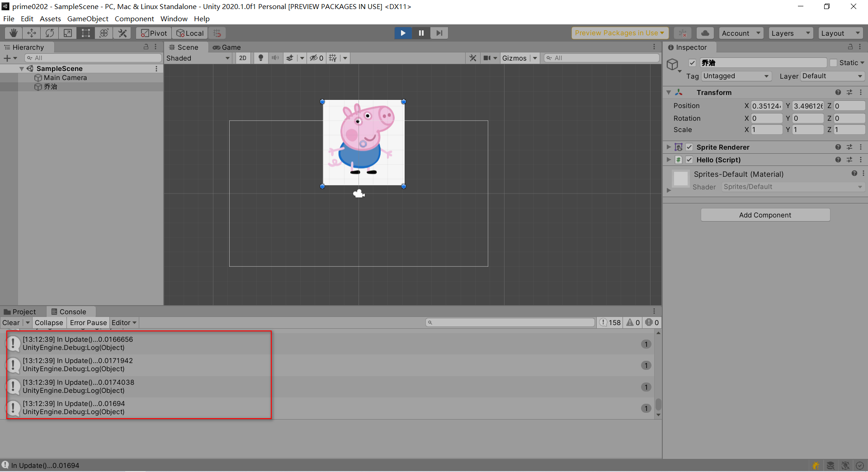Open Transform preset settings icon
This screenshot has width=868, height=472.
[x=849, y=92]
